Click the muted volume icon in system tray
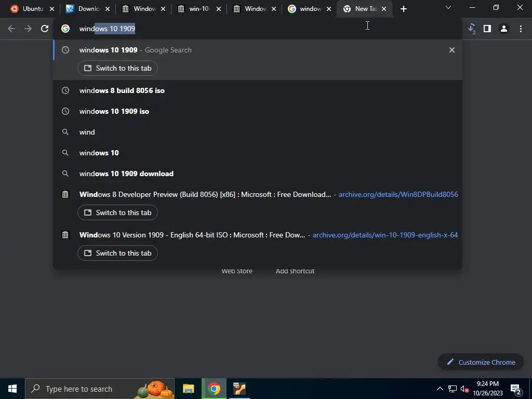The image size is (532, 399). [x=465, y=389]
